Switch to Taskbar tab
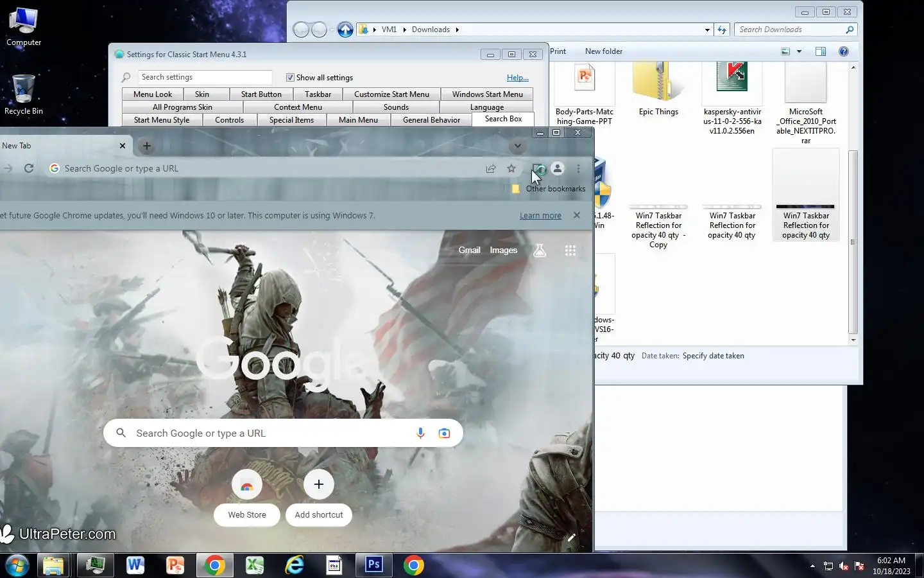The width and height of the screenshot is (924, 578). tap(318, 94)
